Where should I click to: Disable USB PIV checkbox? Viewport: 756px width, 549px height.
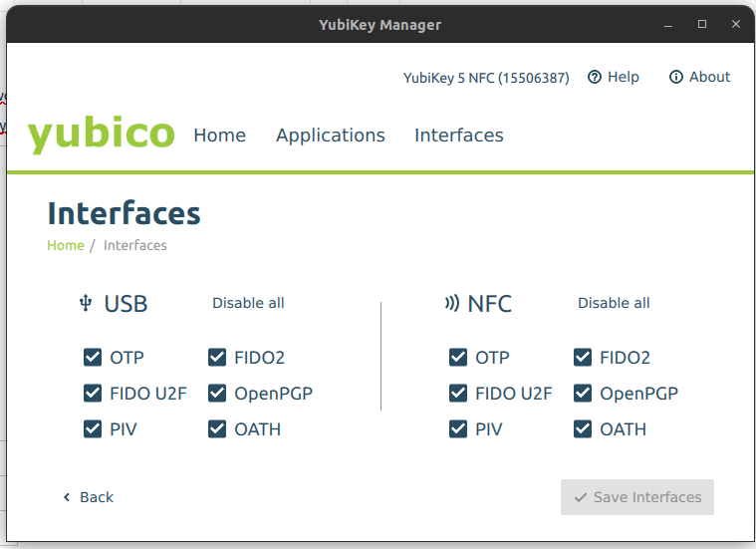(x=93, y=428)
